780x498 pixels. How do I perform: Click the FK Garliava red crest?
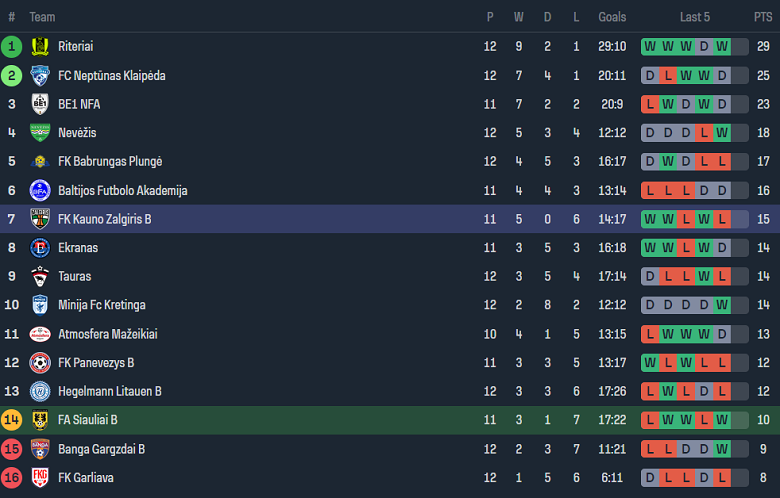pyautogui.click(x=40, y=478)
